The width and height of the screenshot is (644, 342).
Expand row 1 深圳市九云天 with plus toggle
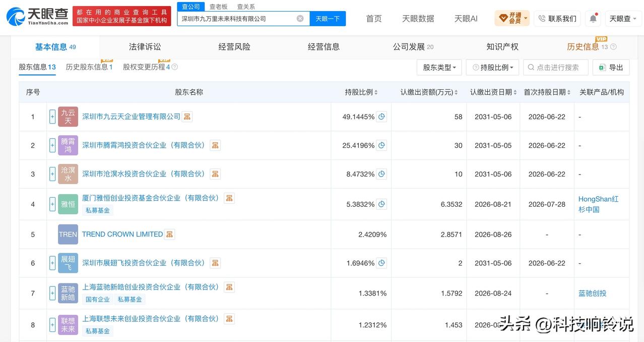(52, 117)
